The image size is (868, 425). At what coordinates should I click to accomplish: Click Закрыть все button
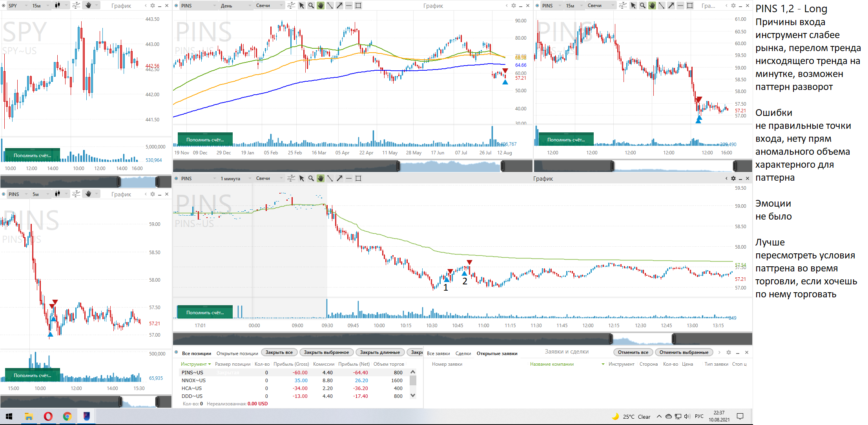coord(279,352)
